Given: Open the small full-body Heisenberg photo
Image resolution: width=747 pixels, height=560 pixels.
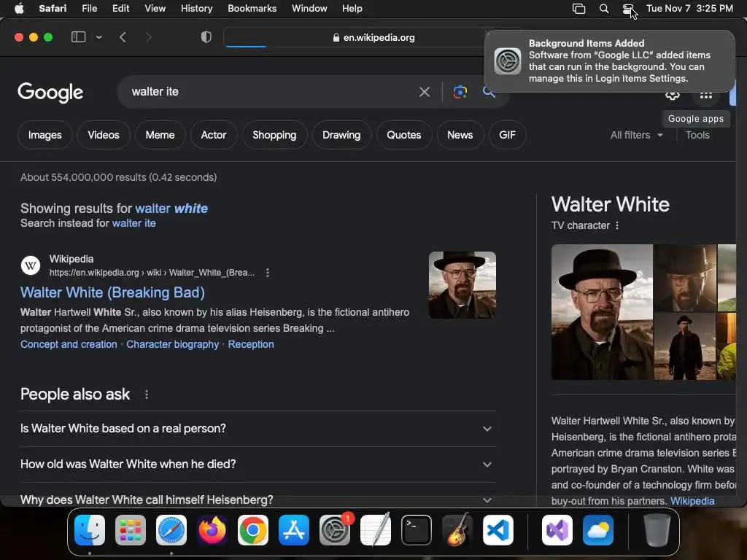Looking at the screenshot, I should coord(685,346).
